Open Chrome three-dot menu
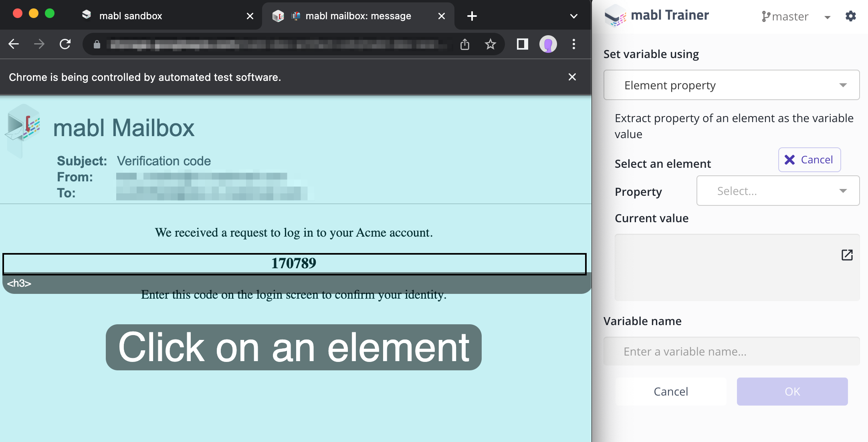The image size is (868, 442). 574,44
